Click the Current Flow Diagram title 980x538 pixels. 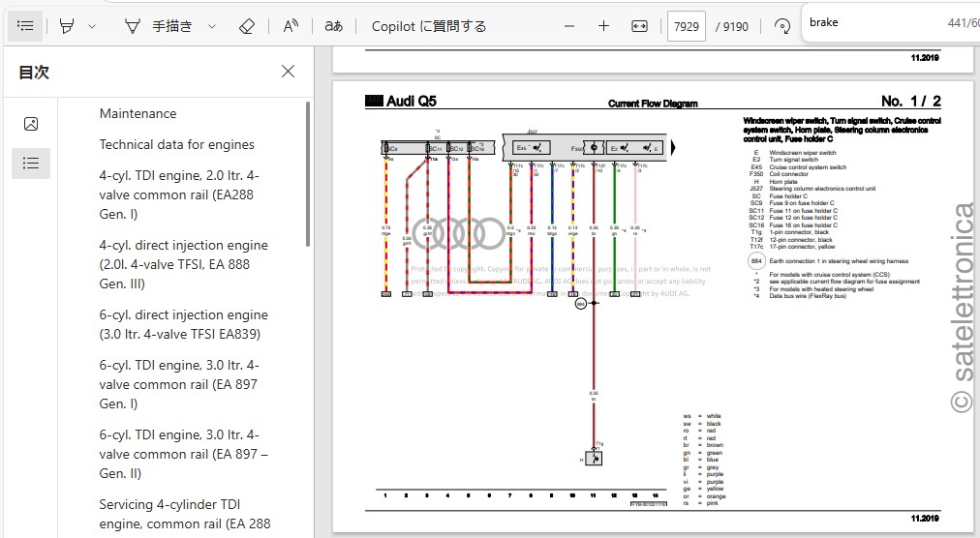pos(653,104)
